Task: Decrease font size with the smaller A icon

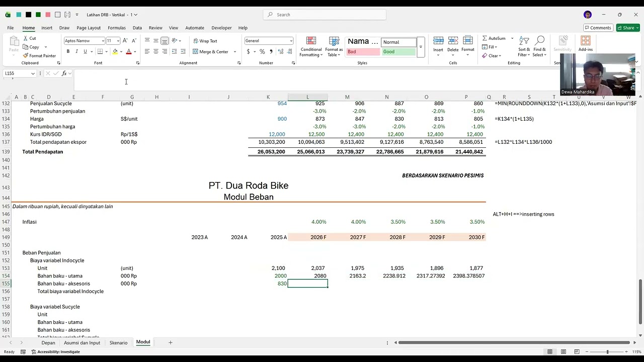Action: (133, 41)
